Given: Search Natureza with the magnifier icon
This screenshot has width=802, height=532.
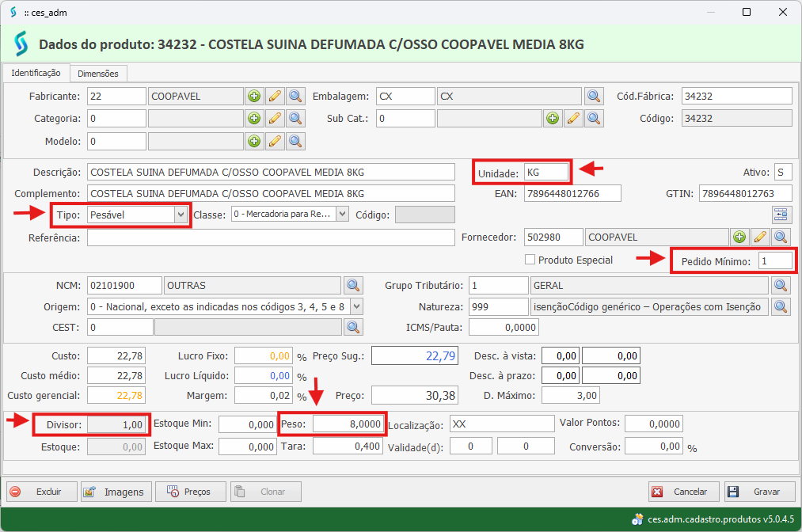Looking at the screenshot, I should pos(781,306).
